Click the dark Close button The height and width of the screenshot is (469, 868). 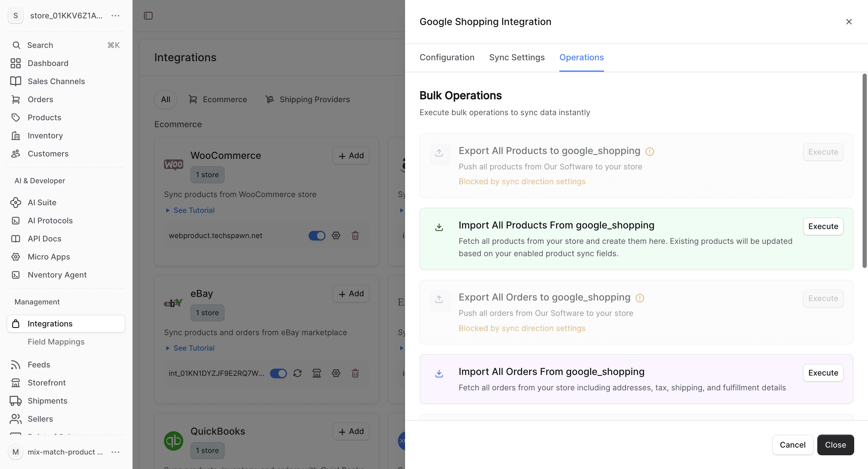(x=835, y=445)
